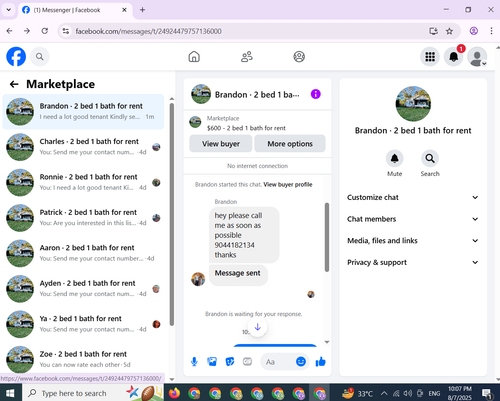The image size is (500, 401).
Task: Click conversation list scrollbar
Action: (x=172, y=214)
